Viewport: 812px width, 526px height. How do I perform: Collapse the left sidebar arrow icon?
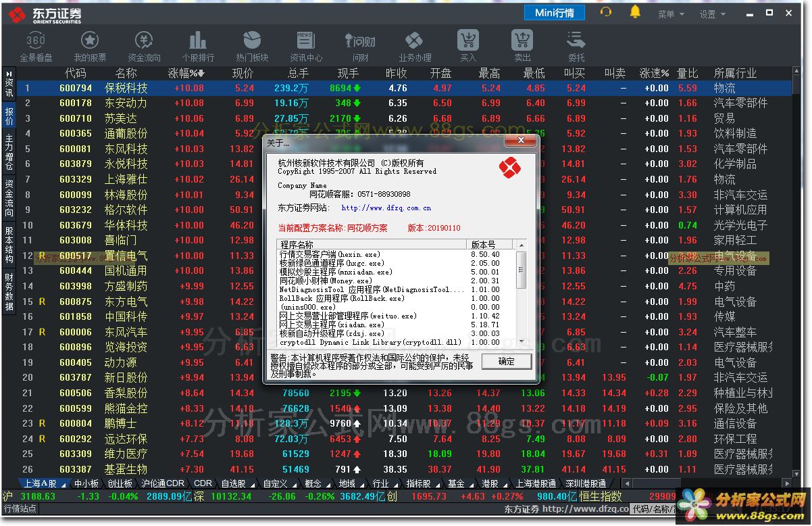9,73
